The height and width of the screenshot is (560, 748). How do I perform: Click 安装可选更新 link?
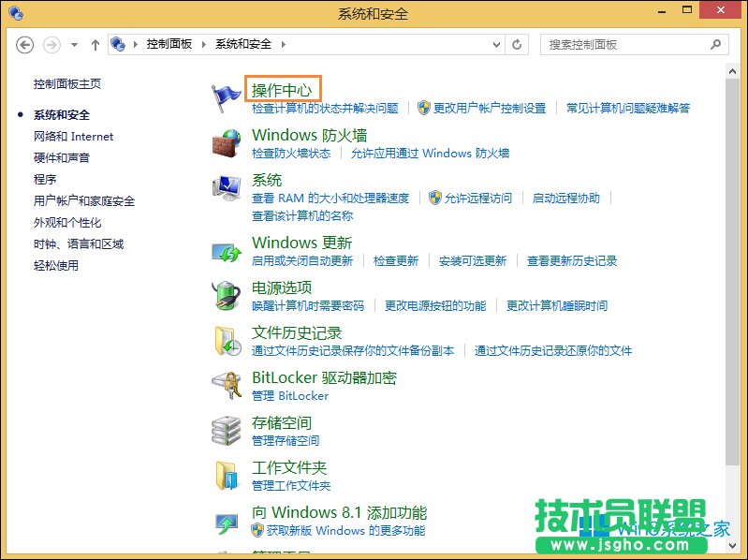tap(473, 261)
